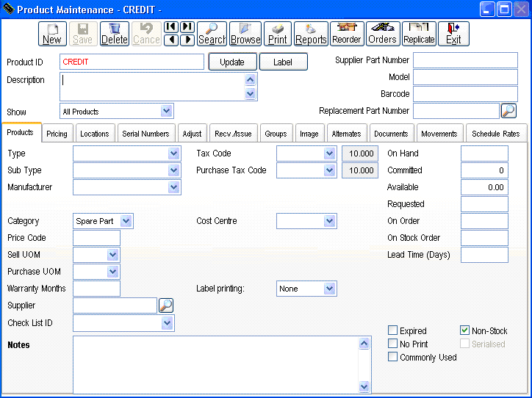Expand the Label printing dropdown
Image resolution: width=532 pixels, height=398 pixels.
tap(330, 289)
